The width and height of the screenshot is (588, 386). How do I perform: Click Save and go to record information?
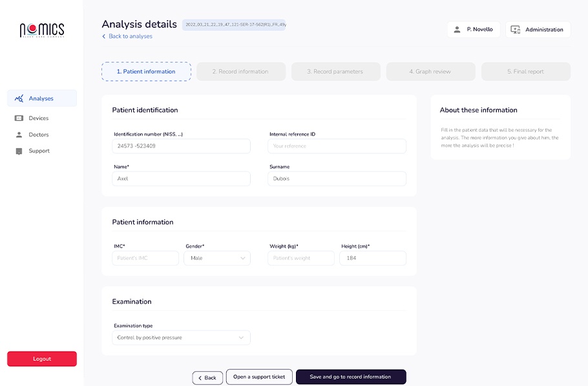pyautogui.click(x=351, y=377)
